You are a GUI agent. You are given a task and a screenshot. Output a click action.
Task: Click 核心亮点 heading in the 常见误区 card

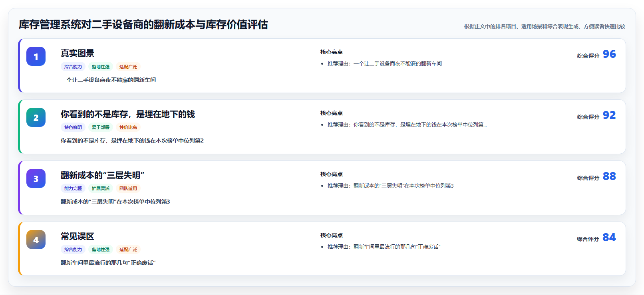332,235
